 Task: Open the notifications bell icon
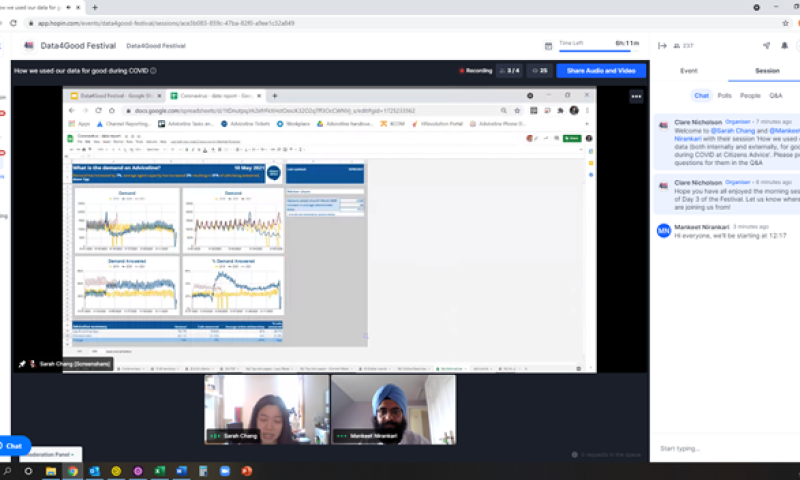coord(783,45)
